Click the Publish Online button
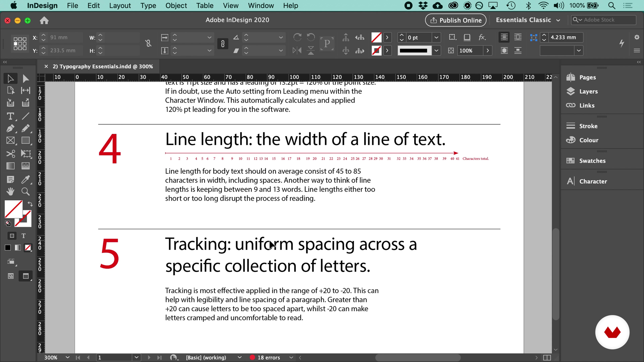This screenshot has width=644, height=362. pos(455,20)
